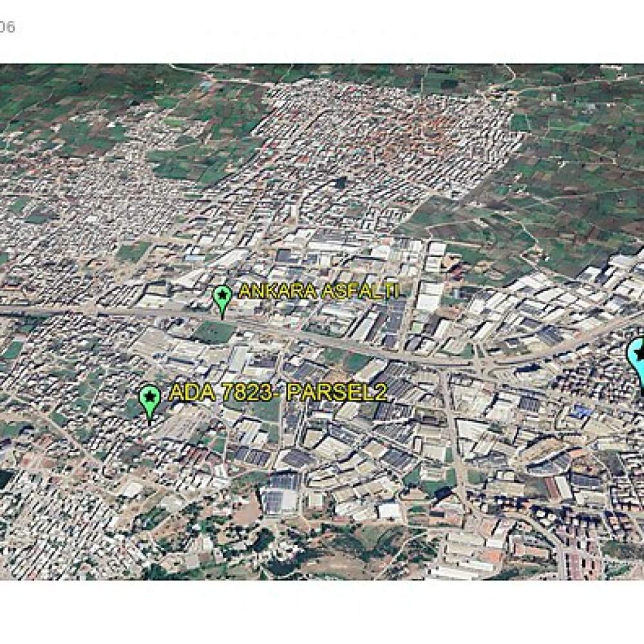Click the green pin beside ADA 7823- PARSEL2
Viewport: 644px width, 644px height.
click(149, 404)
